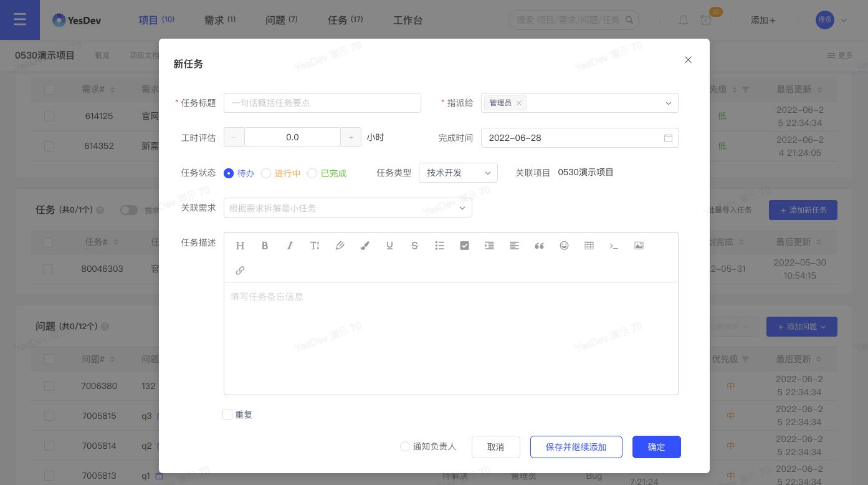Open the 关联需求 dropdown selector
Screen dimensions: 868x485
348,208
